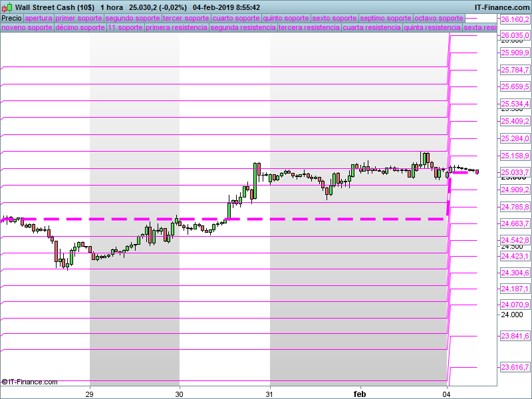The height and width of the screenshot is (399, 532).
Task: Select price level label 23.841,6
Action: coord(515,336)
